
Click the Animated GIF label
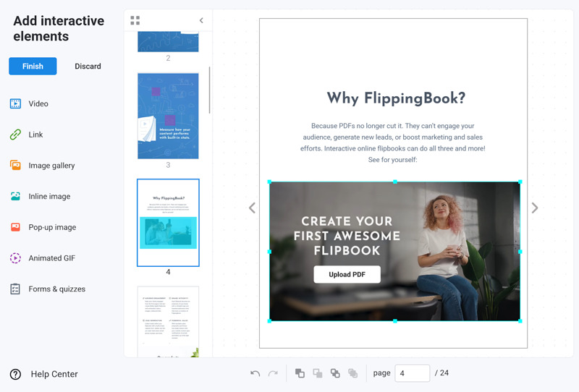[52, 258]
